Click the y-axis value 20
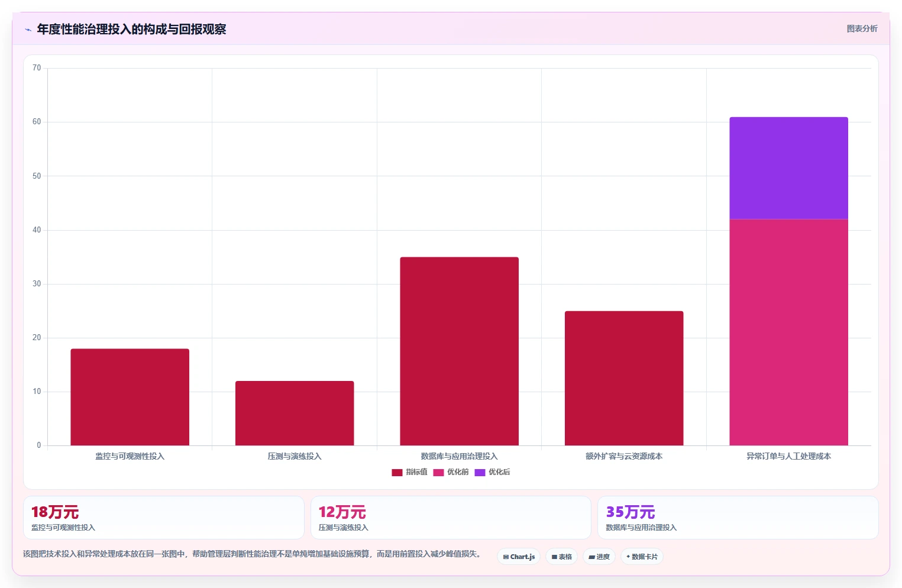The width and height of the screenshot is (902, 588). click(x=37, y=338)
